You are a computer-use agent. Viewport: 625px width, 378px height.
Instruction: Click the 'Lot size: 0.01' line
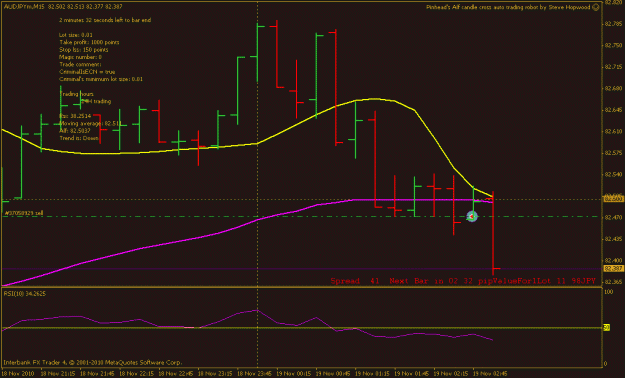point(76,35)
